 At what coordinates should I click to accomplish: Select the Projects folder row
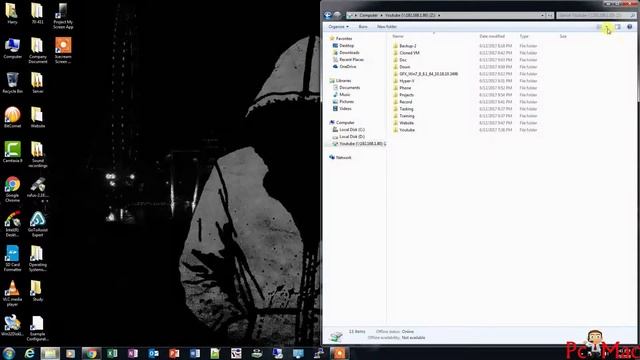pos(465,95)
